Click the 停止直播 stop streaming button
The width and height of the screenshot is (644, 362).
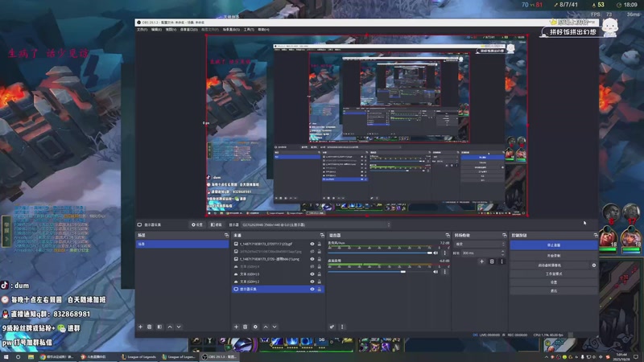pyautogui.click(x=553, y=245)
